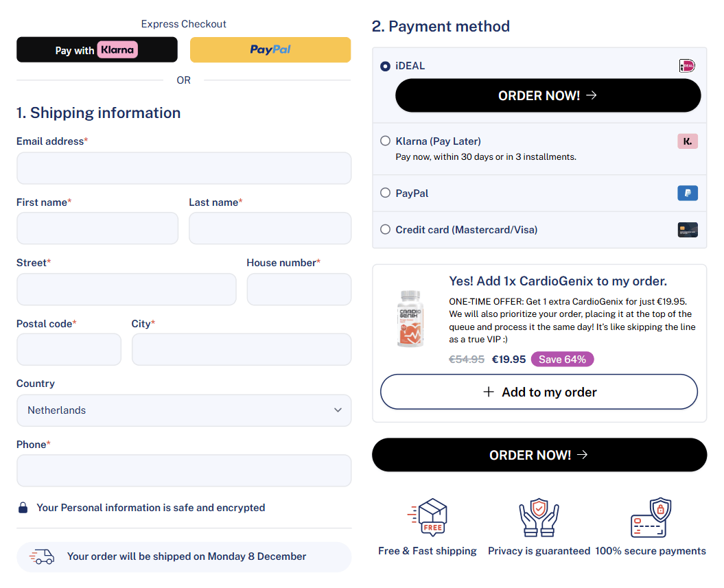
Task: Click the yellow PayPal express checkout button
Action: click(x=270, y=49)
